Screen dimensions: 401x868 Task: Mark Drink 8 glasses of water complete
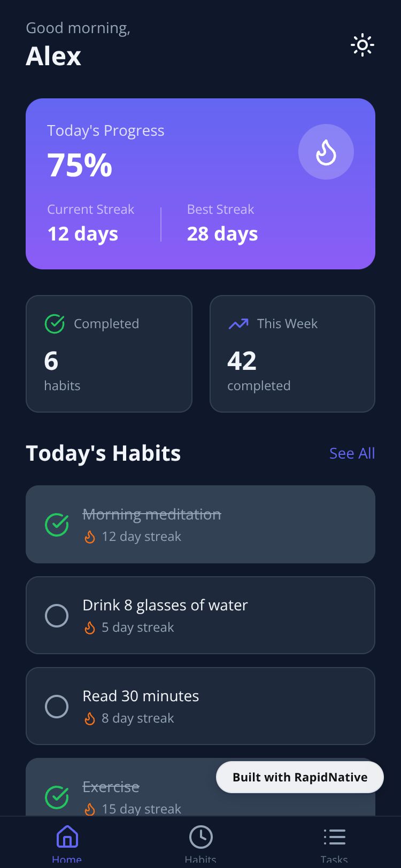[57, 616]
